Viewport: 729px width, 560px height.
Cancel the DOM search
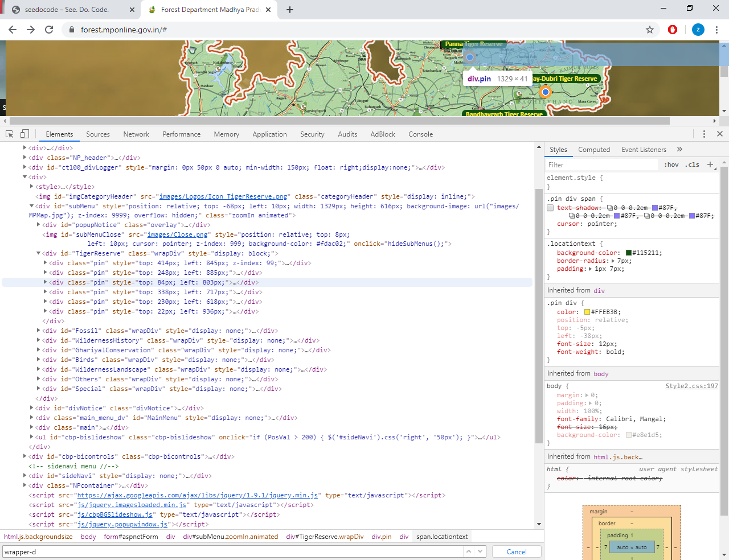[517, 551]
